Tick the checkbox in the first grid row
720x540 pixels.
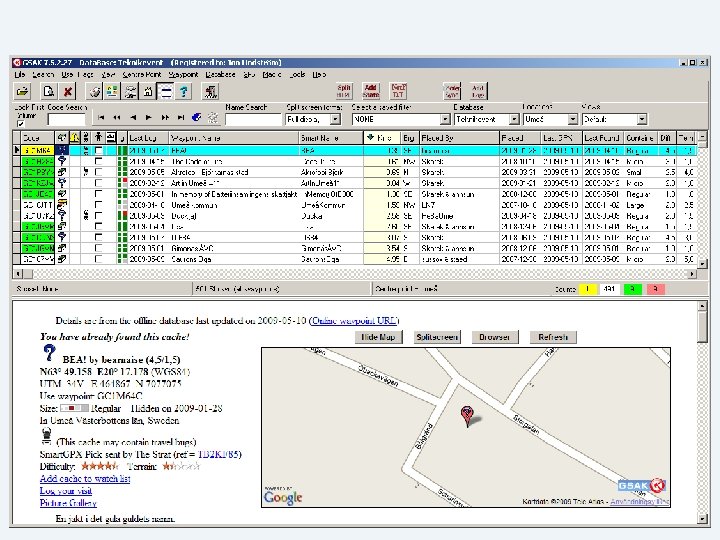pos(98,150)
